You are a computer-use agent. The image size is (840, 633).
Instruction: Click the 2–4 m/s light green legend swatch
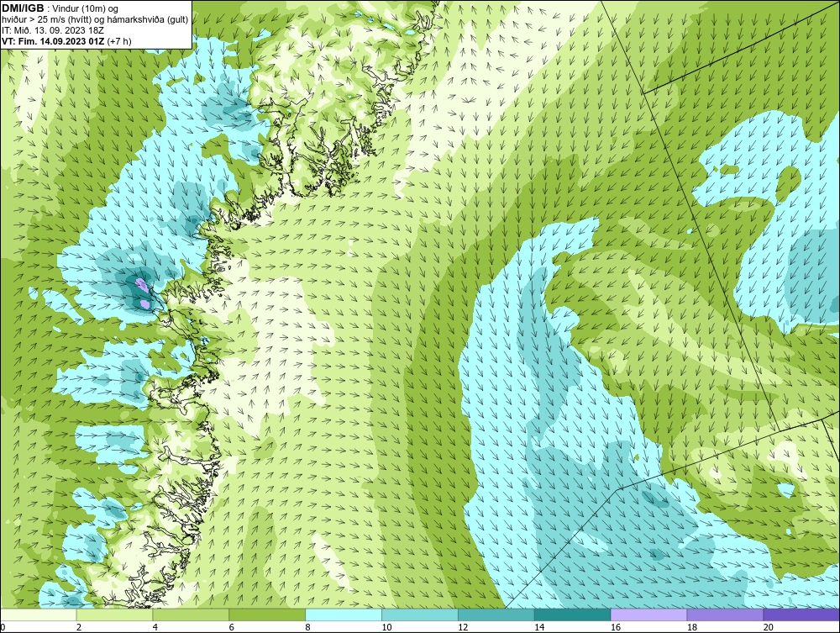click(114, 615)
